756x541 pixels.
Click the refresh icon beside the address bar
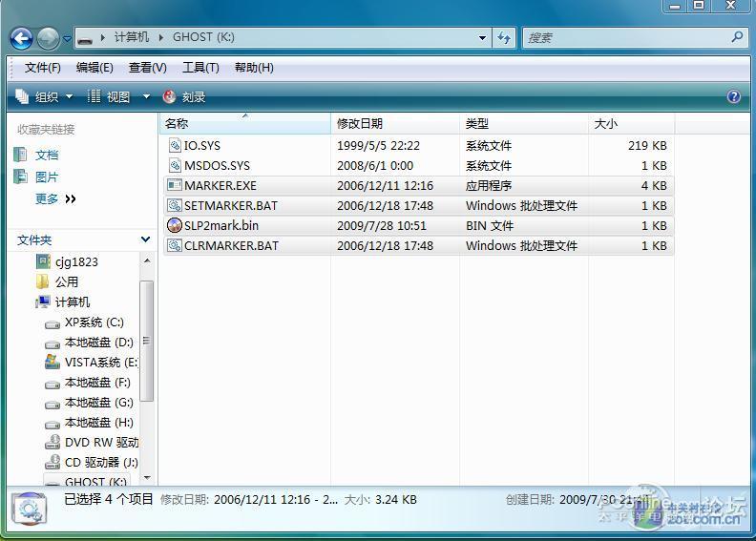[504, 37]
